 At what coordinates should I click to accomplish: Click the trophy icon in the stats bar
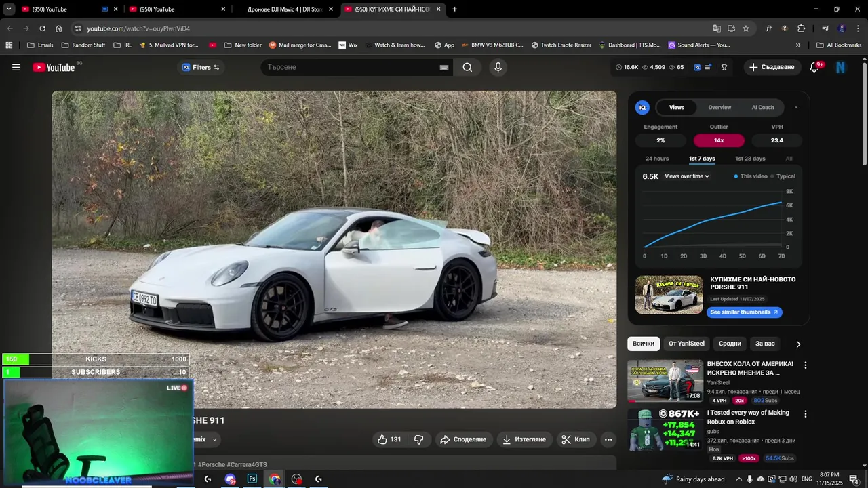pos(724,67)
